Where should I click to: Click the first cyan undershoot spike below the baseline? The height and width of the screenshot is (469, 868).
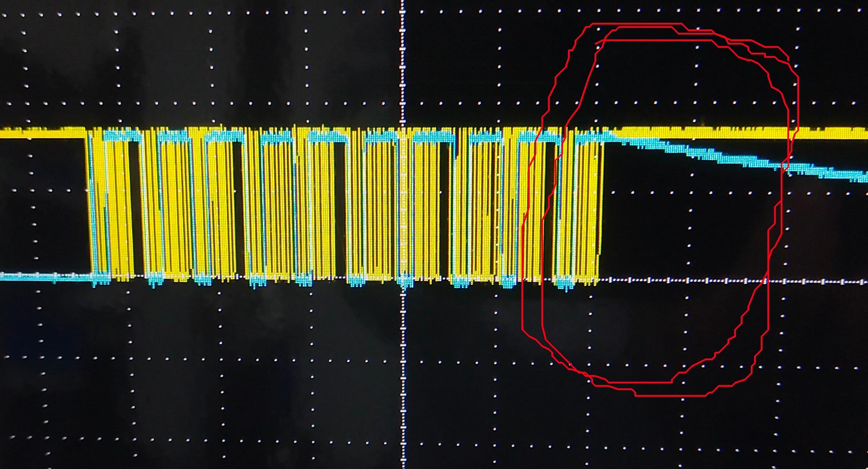click(94, 283)
